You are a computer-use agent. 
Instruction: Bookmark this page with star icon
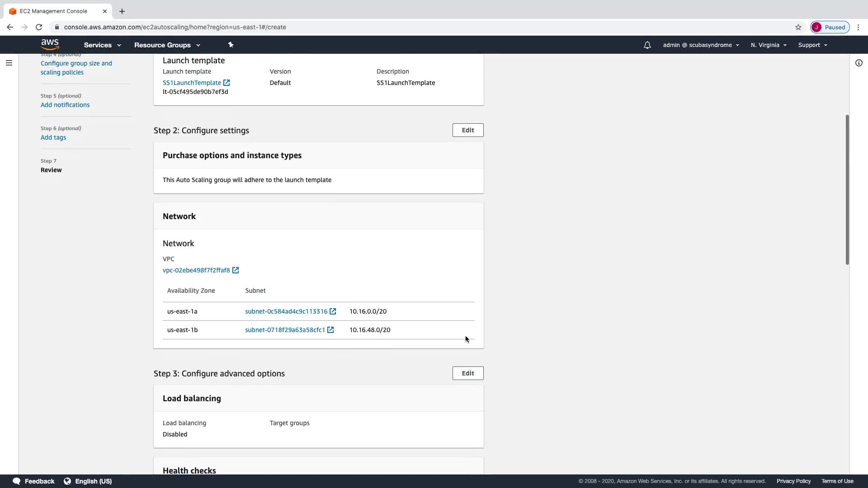coord(798,27)
